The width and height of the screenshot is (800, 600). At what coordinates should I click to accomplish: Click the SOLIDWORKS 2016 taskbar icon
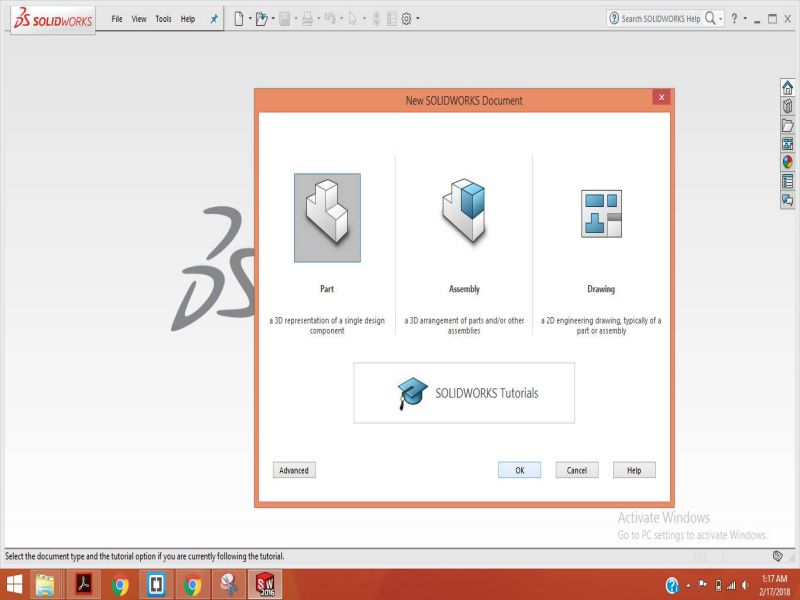[x=265, y=584]
